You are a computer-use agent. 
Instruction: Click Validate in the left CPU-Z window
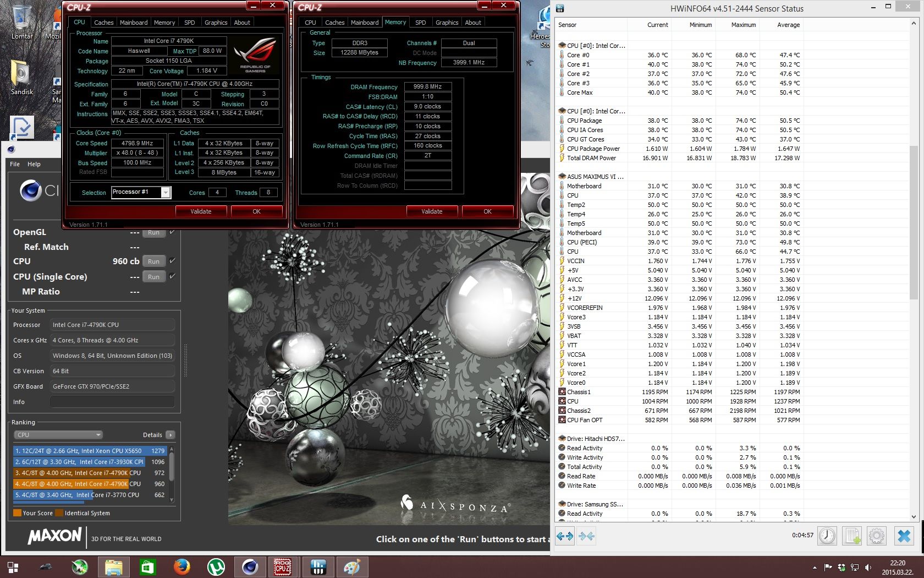201,211
